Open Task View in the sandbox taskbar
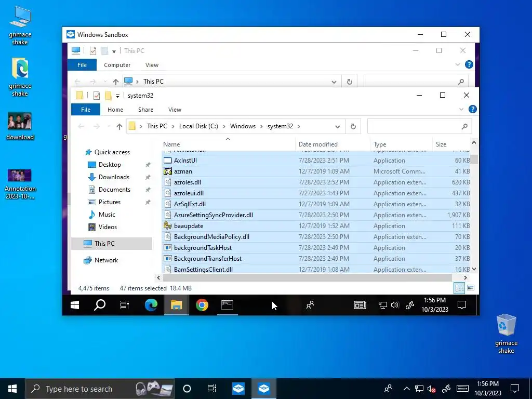Screen dimensions: 532x399 coord(125,305)
